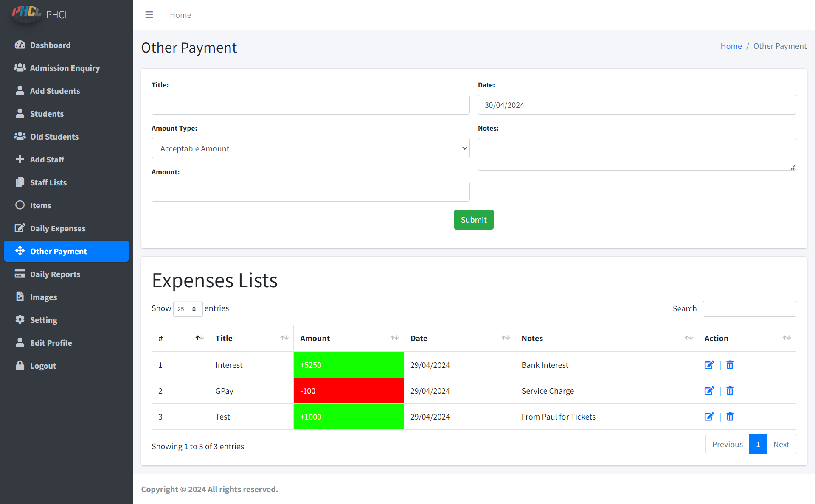The height and width of the screenshot is (504, 815).
Task: Delete the Test expense row
Action: tap(730, 417)
